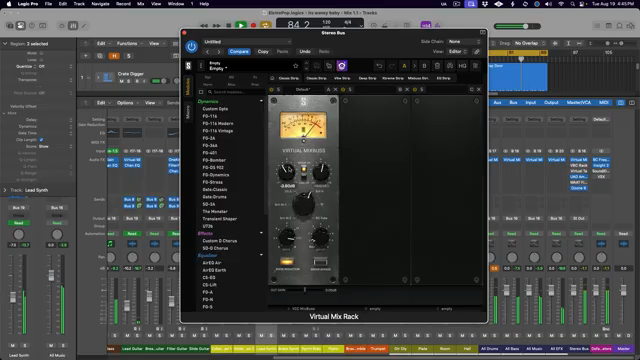Click the copy-preset folder icon

tap(329, 66)
